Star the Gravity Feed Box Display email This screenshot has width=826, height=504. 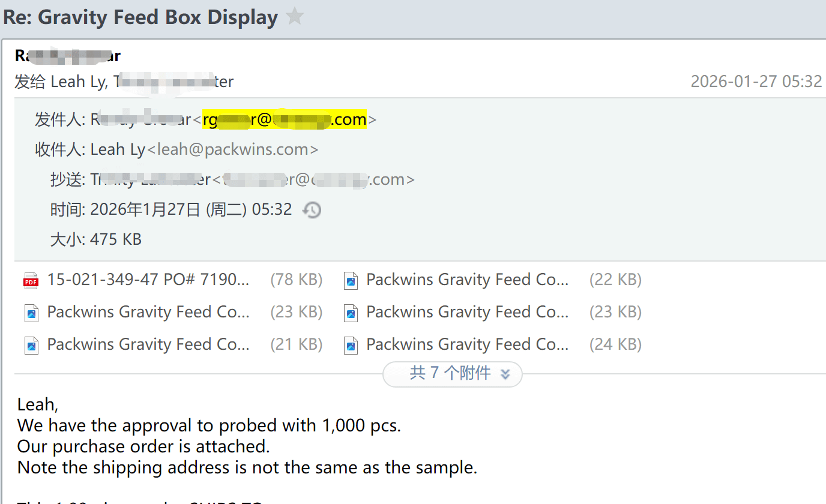point(295,17)
